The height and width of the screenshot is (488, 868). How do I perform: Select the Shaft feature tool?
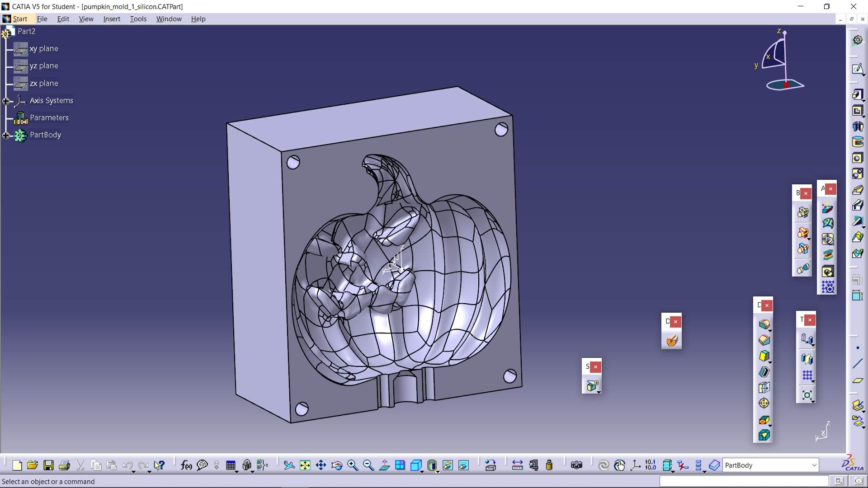858,127
